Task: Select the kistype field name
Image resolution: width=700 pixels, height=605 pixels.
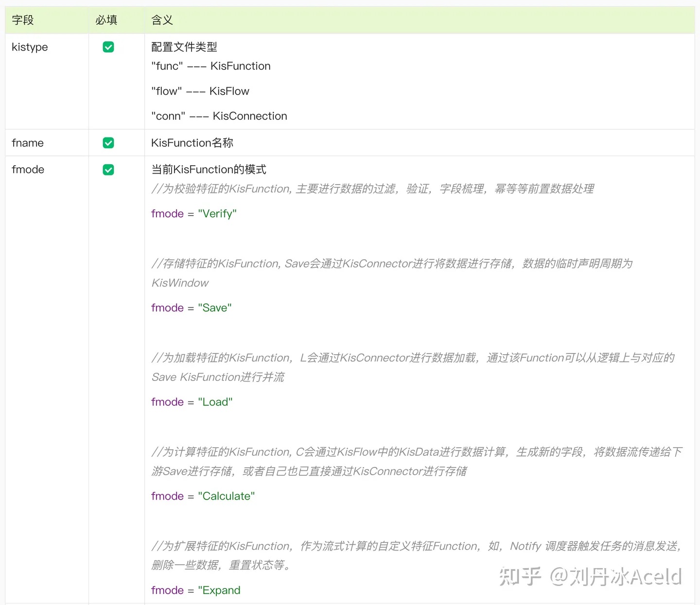Action: tap(30, 47)
